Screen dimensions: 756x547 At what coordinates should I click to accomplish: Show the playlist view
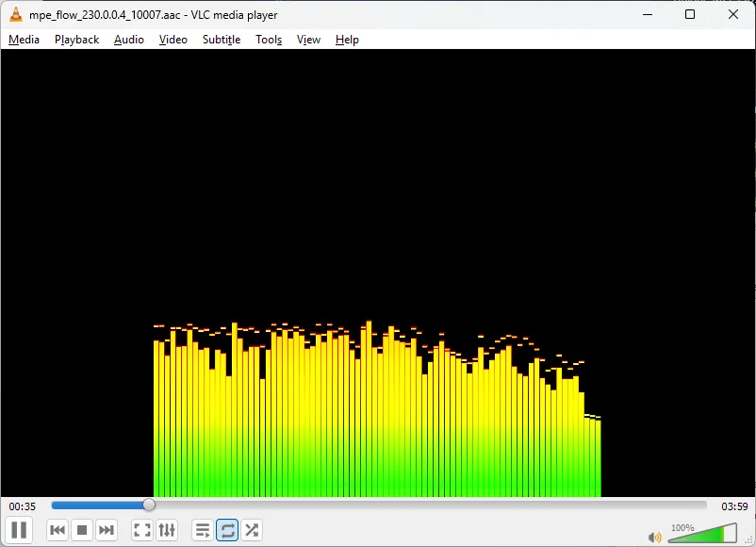(x=203, y=531)
